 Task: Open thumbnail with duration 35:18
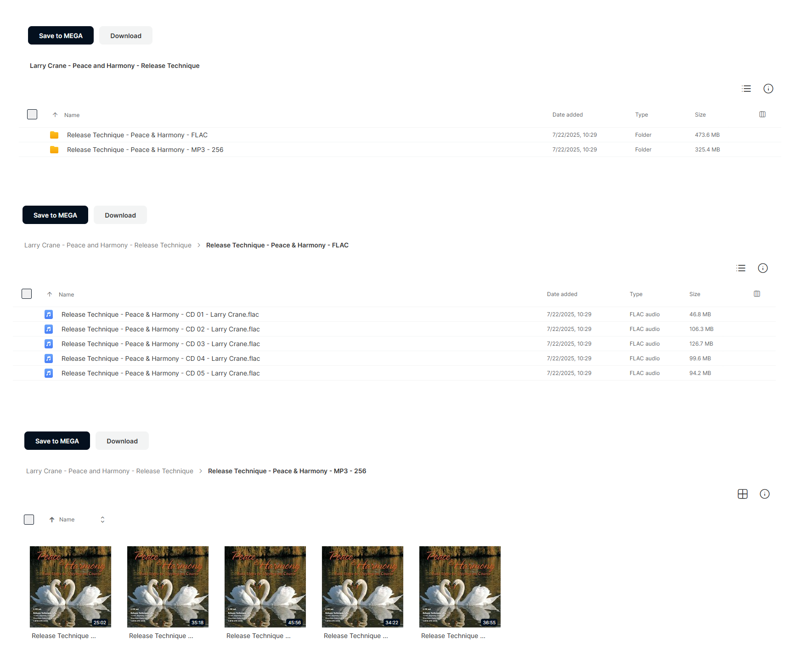coord(168,587)
